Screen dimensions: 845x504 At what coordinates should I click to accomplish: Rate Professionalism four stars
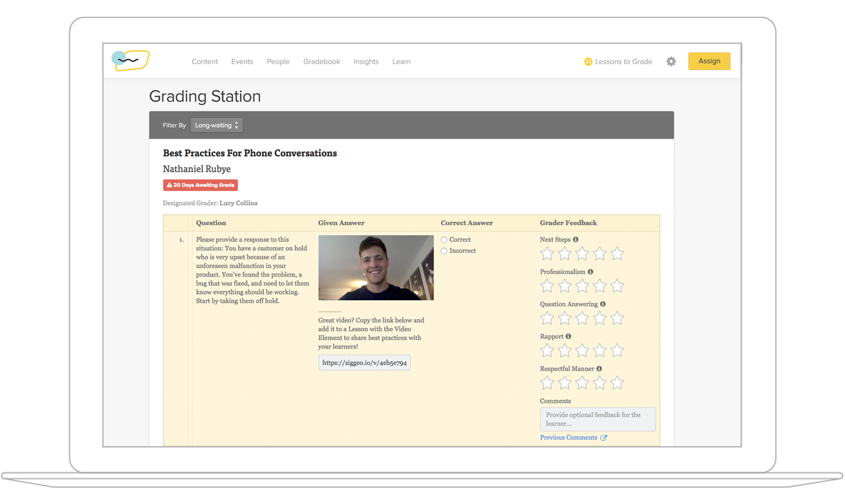[599, 286]
